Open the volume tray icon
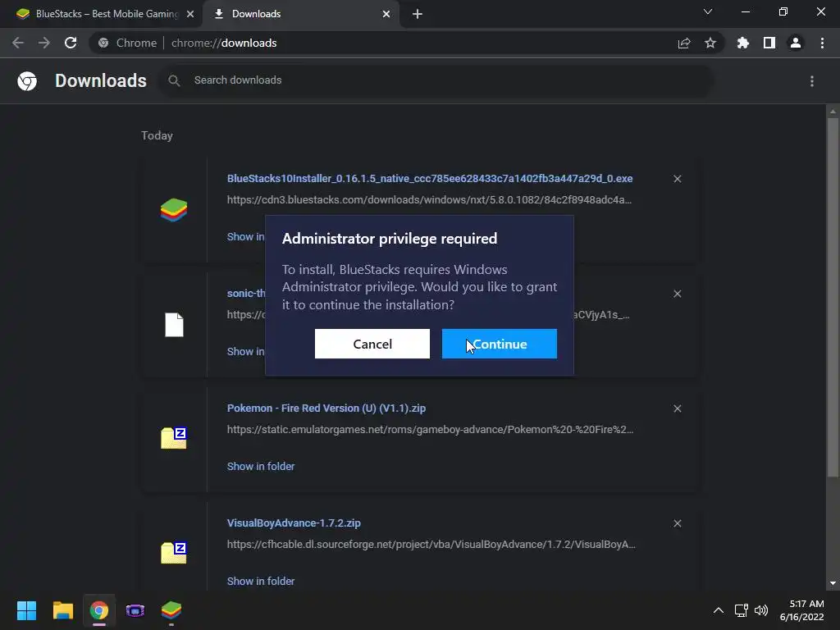 click(761, 610)
